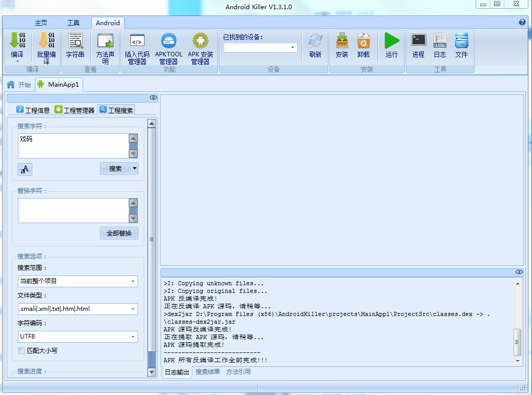Screen dimensions: 532x395
Task: Open the 已找到的设备 device dropdown
Action: (292, 48)
